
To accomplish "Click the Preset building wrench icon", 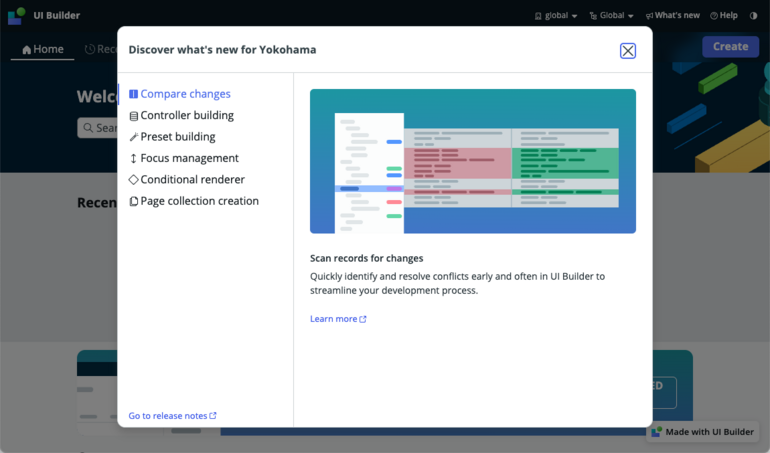I will [133, 137].
